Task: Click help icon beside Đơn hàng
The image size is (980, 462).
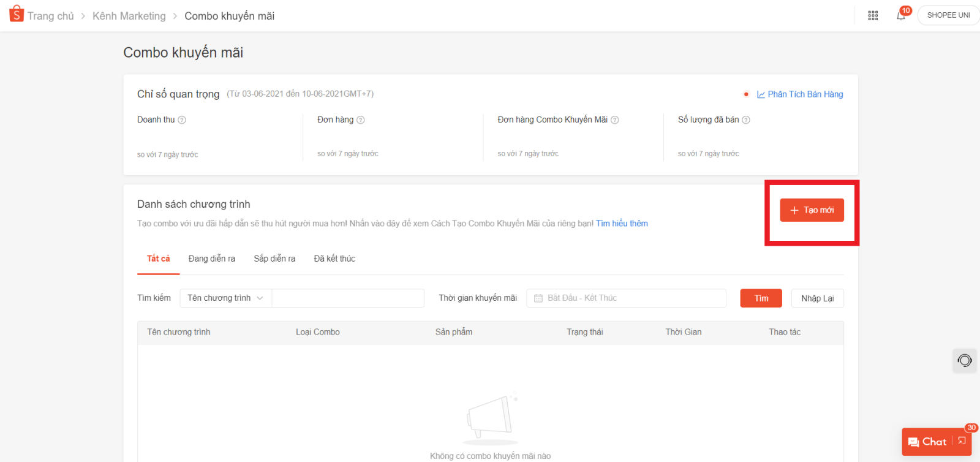Action: click(x=361, y=120)
